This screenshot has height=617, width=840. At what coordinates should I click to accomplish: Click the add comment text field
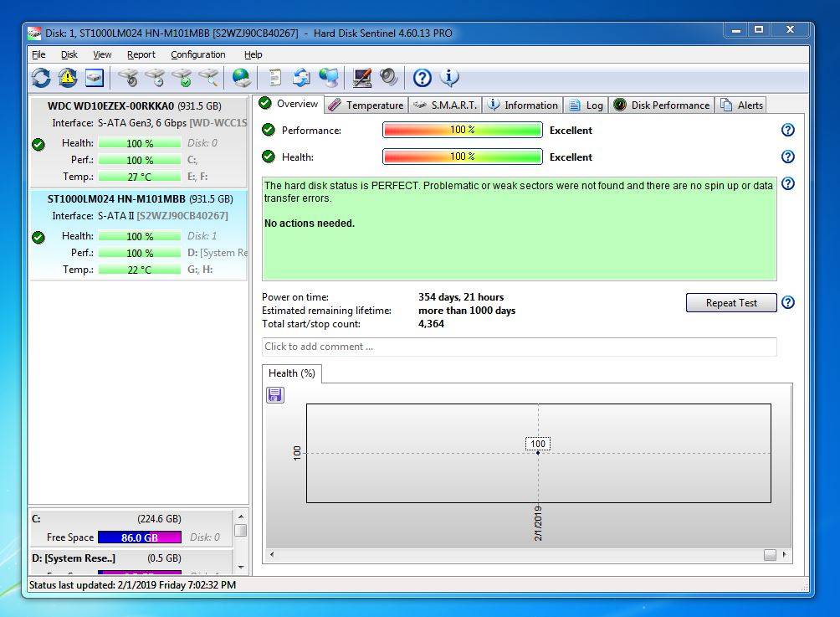pos(519,347)
